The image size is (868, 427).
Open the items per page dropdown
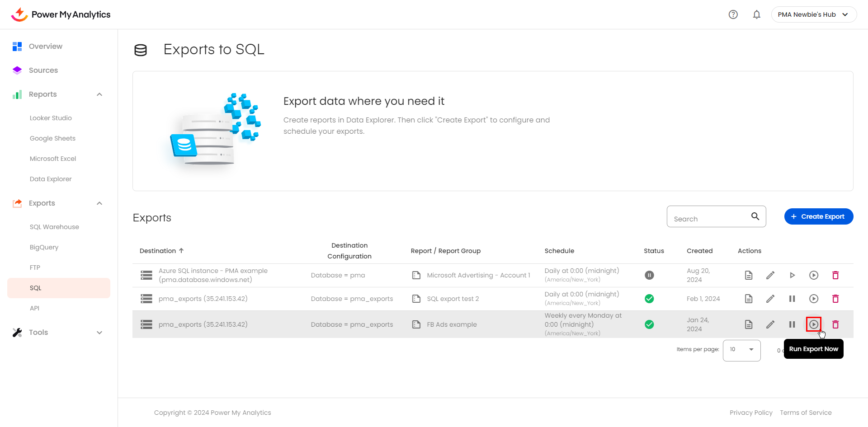click(x=741, y=349)
